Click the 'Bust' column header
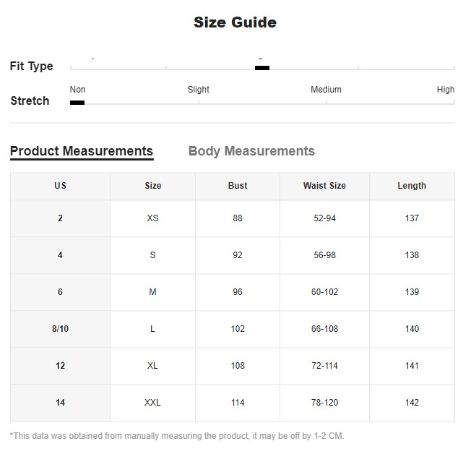 tap(238, 186)
